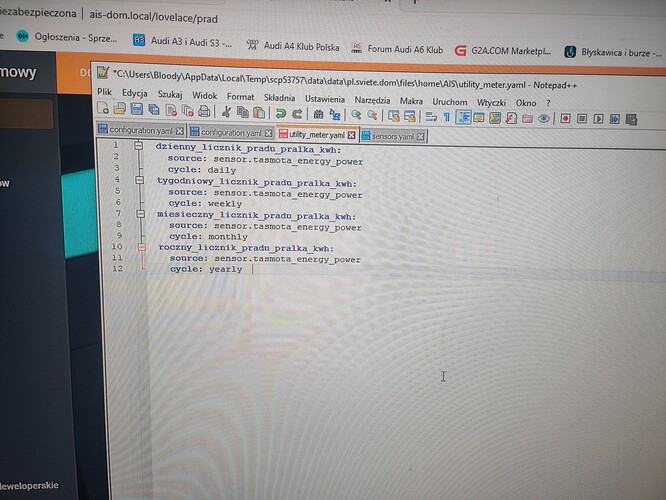Collapse the roczny_licznik_pradu_pralka_kwh fold marker

pos(142,247)
